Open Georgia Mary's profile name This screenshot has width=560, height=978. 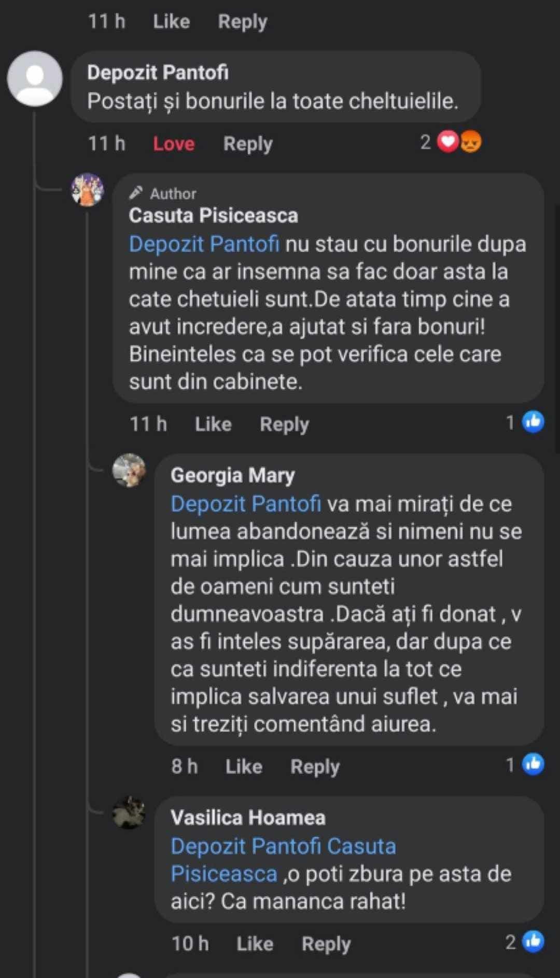tap(233, 475)
